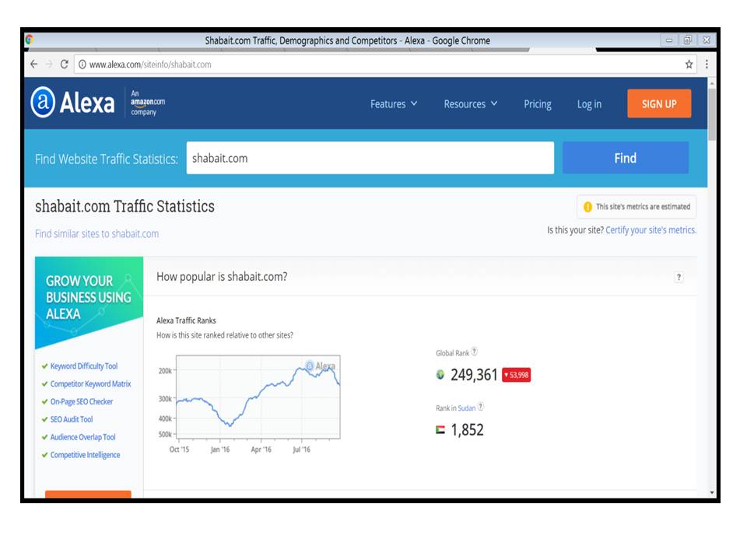The height and width of the screenshot is (560, 747).
Task: Focus the website search field
Action: [x=370, y=158]
